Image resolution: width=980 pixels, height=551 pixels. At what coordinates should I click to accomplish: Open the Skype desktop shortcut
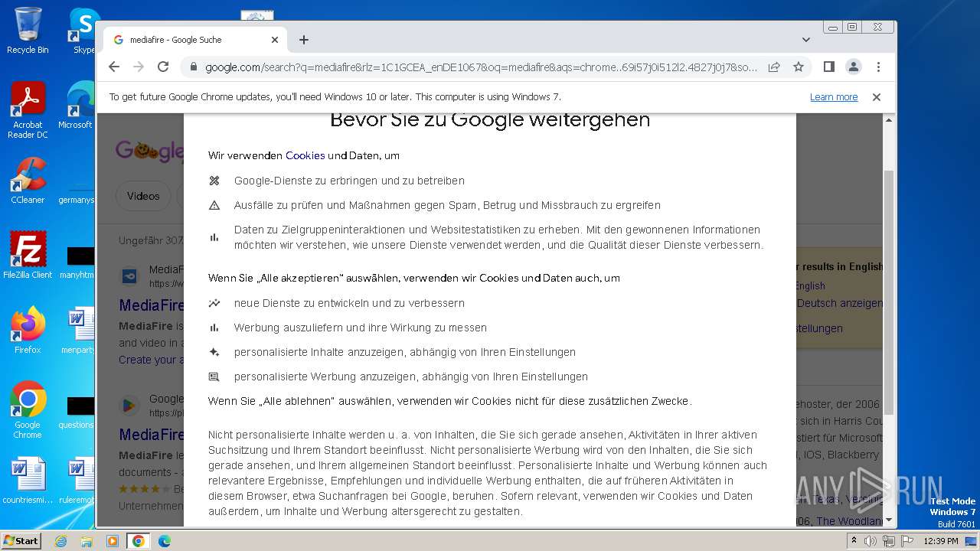point(83,31)
